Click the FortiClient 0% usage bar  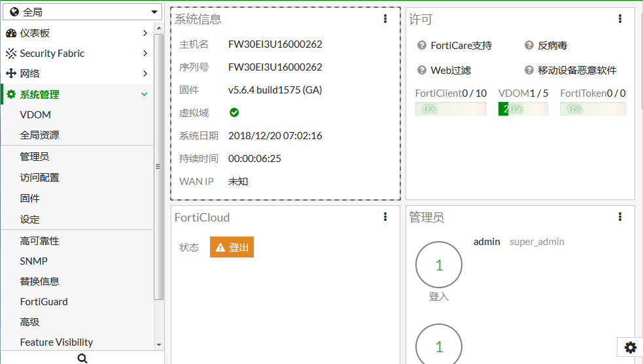point(451,109)
